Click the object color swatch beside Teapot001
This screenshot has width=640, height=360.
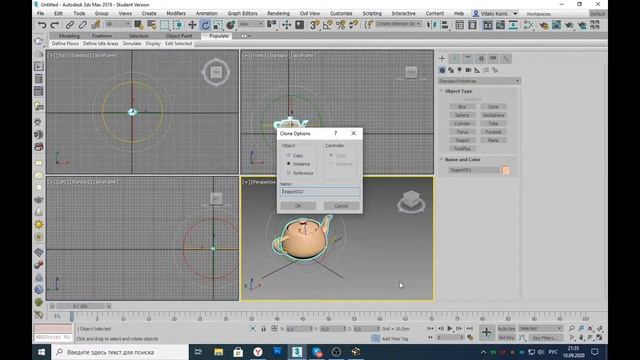[x=506, y=170]
